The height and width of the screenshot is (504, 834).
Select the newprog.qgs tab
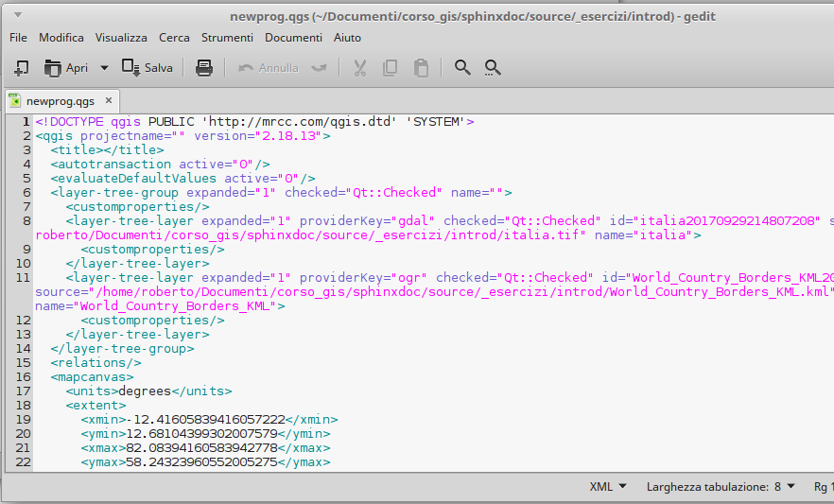coord(61,101)
